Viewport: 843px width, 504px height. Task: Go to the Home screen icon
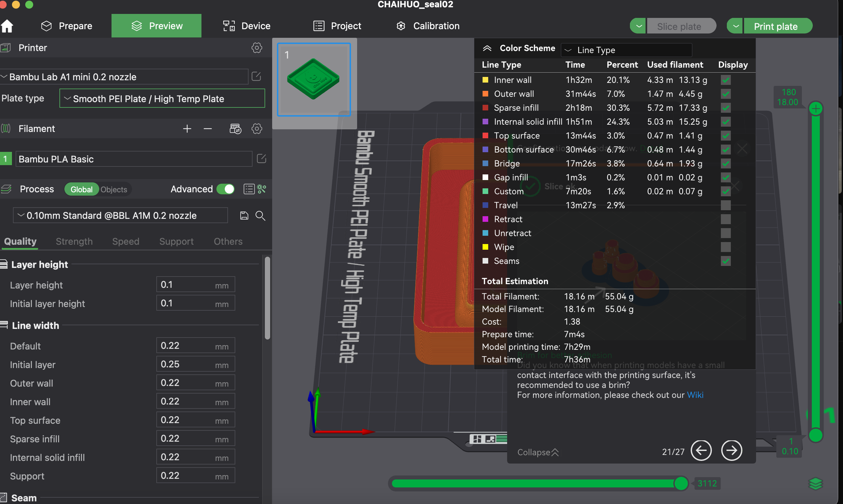click(7, 26)
